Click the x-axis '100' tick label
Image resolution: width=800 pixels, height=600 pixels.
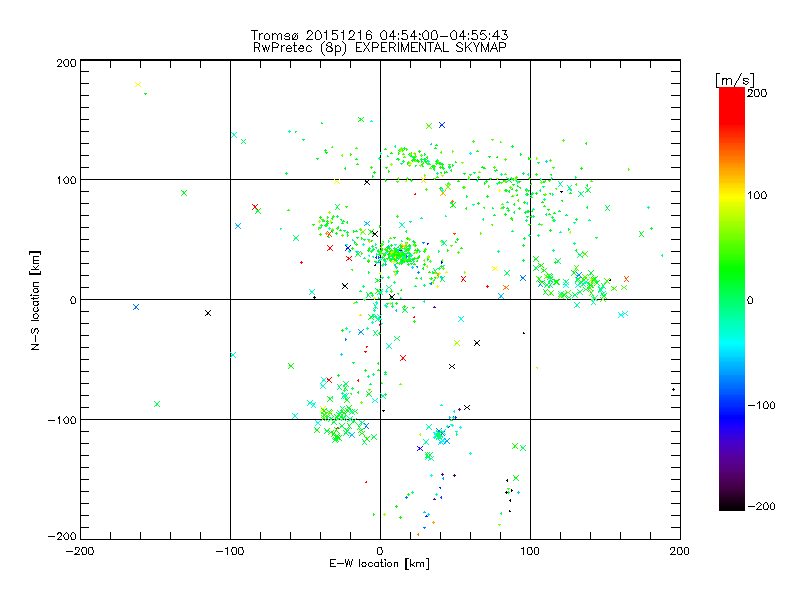[530, 551]
